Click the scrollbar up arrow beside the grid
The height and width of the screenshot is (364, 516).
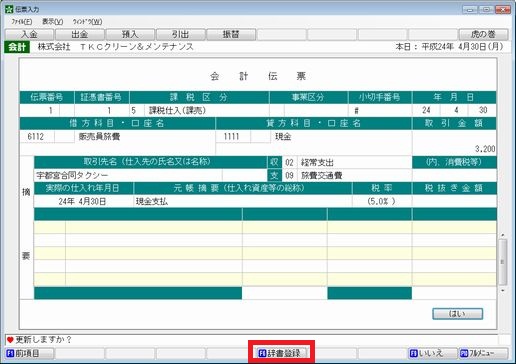tap(503, 235)
